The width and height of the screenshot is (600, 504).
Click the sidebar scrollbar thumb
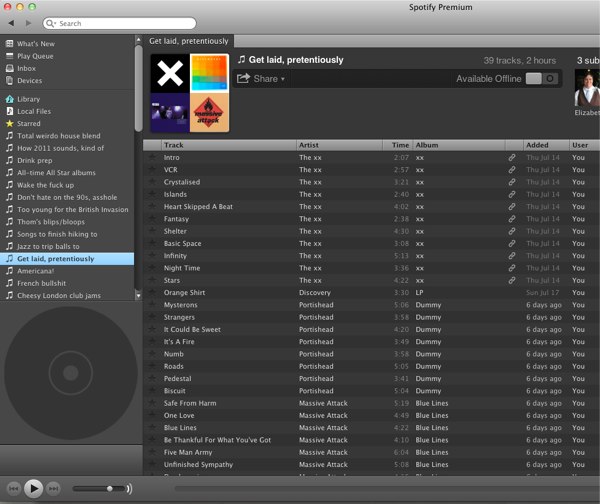139,88
